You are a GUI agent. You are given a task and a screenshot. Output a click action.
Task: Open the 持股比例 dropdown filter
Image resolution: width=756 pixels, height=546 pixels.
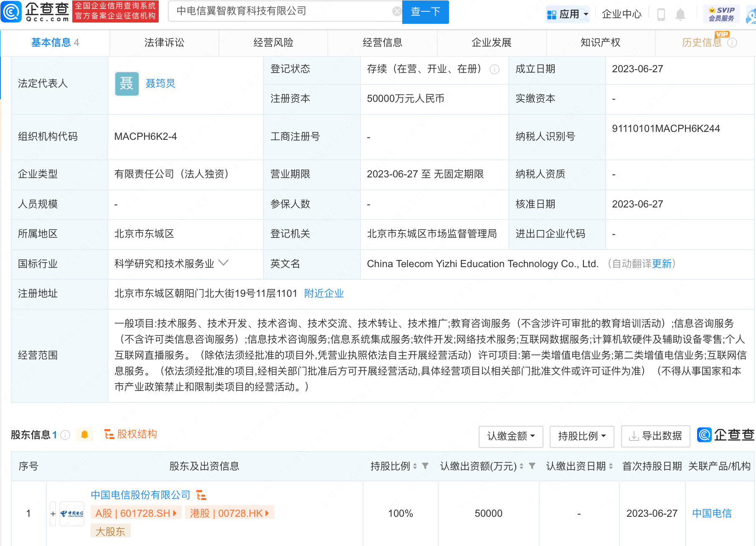tap(581, 436)
